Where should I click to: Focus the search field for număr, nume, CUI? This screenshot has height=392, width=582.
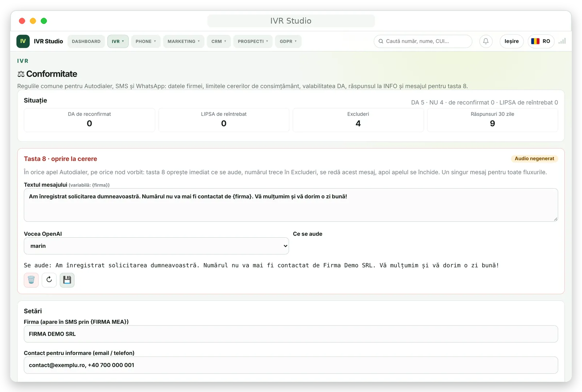[x=423, y=41]
